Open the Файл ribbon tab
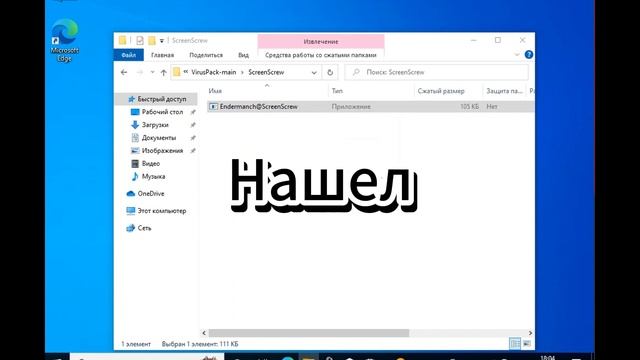The width and height of the screenshot is (640, 360). (x=129, y=55)
